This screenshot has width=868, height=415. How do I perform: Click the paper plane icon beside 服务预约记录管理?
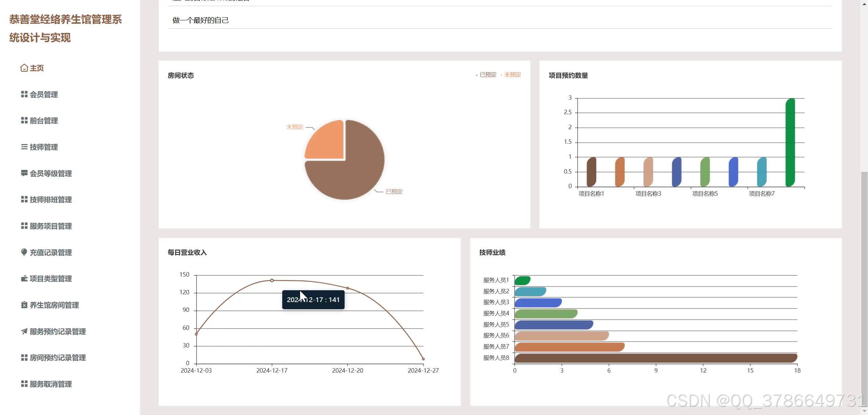pyautogui.click(x=24, y=331)
